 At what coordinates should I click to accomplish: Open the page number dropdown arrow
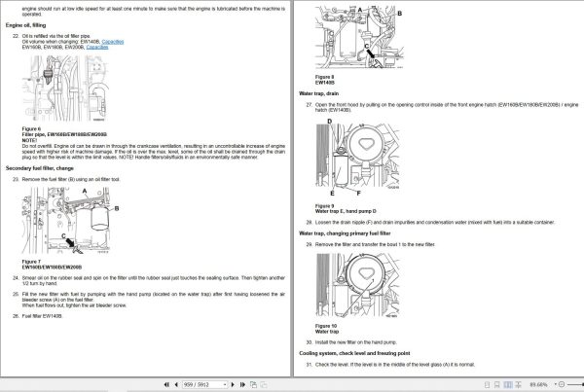[x=225, y=384]
